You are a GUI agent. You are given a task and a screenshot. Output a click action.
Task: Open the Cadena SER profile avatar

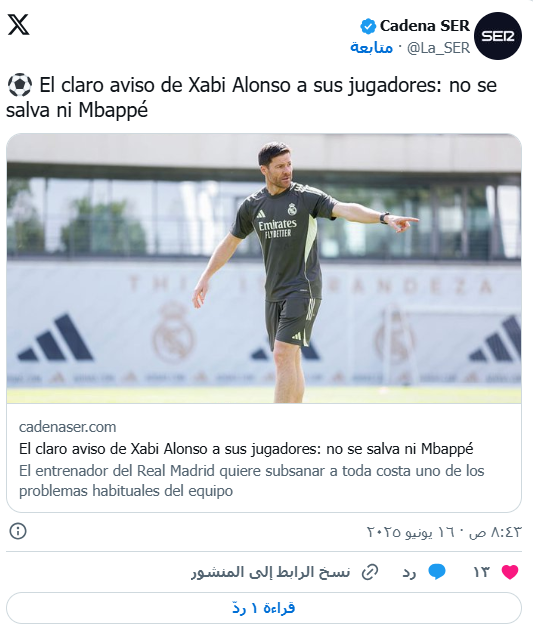pyautogui.click(x=498, y=36)
